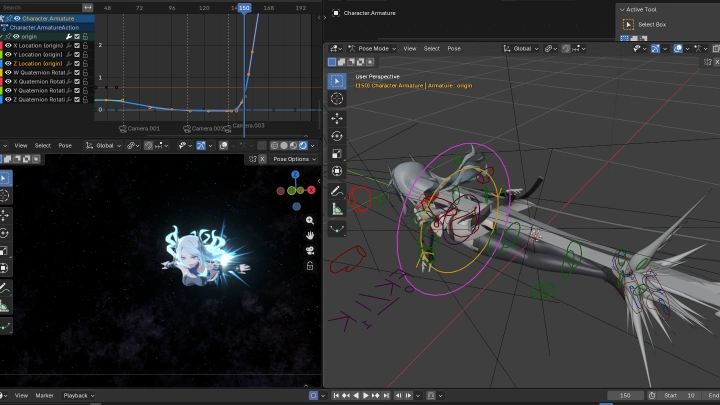Click the Start frame field
The image size is (720, 405).
point(680,395)
